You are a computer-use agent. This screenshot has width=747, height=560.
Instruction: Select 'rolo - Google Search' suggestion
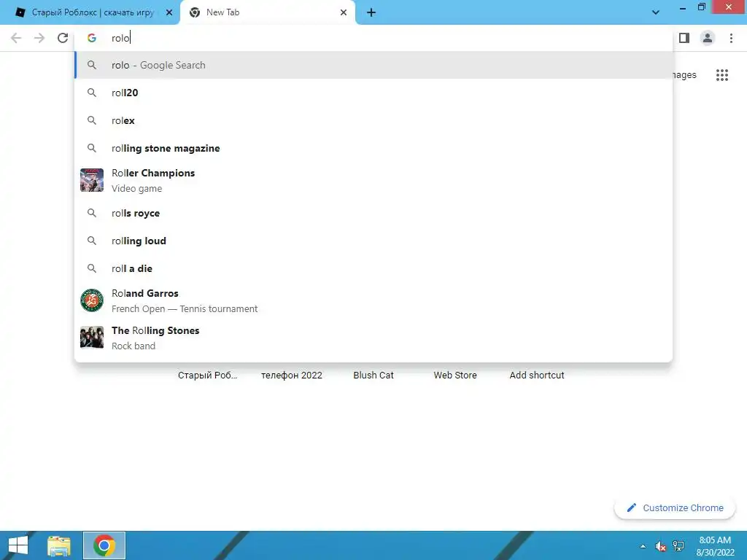pos(374,65)
